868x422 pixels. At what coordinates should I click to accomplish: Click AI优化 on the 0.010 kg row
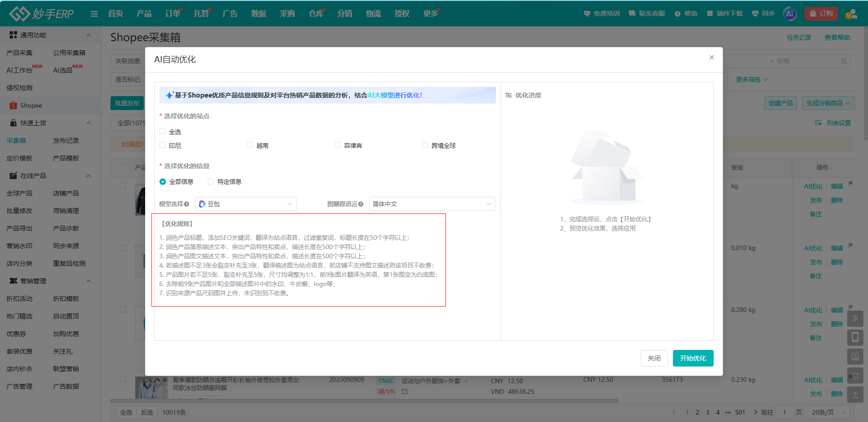tap(813, 248)
